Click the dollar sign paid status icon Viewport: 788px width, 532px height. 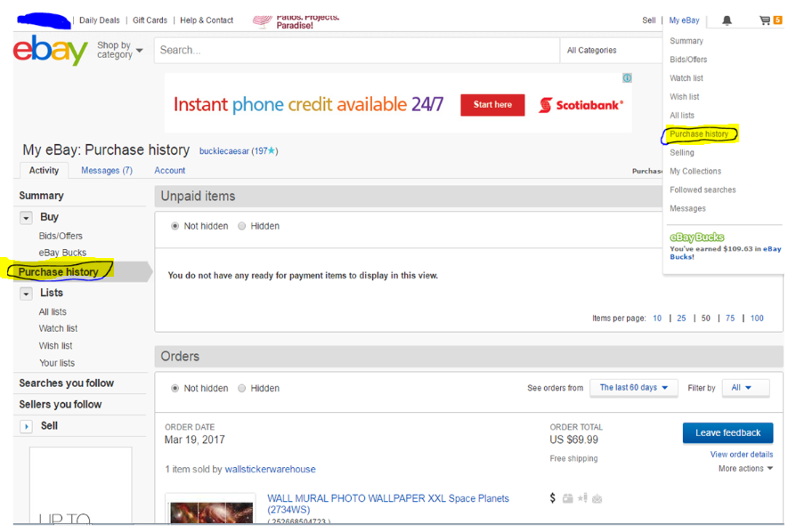pyautogui.click(x=552, y=498)
